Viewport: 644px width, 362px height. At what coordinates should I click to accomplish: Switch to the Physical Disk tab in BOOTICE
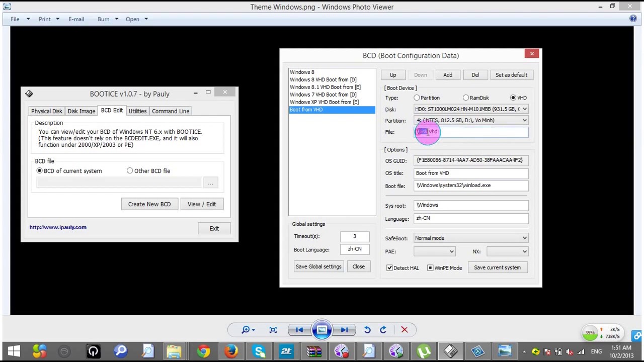[47, 111]
